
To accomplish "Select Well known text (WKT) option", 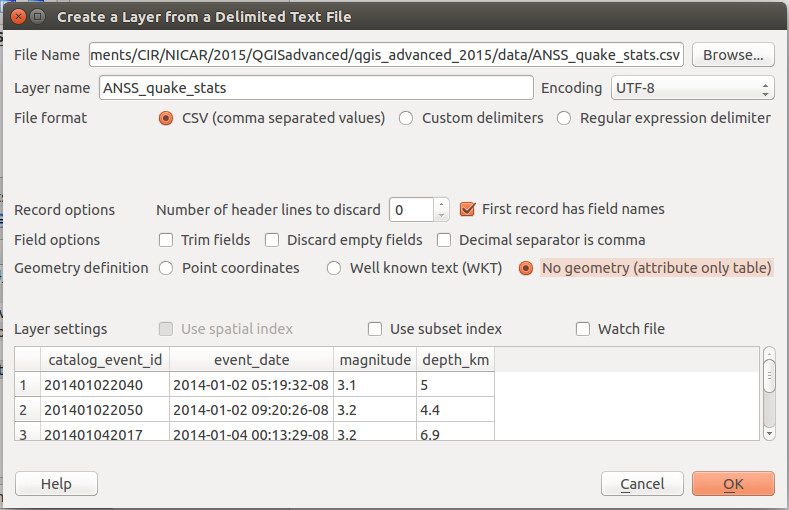I will pos(334,268).
